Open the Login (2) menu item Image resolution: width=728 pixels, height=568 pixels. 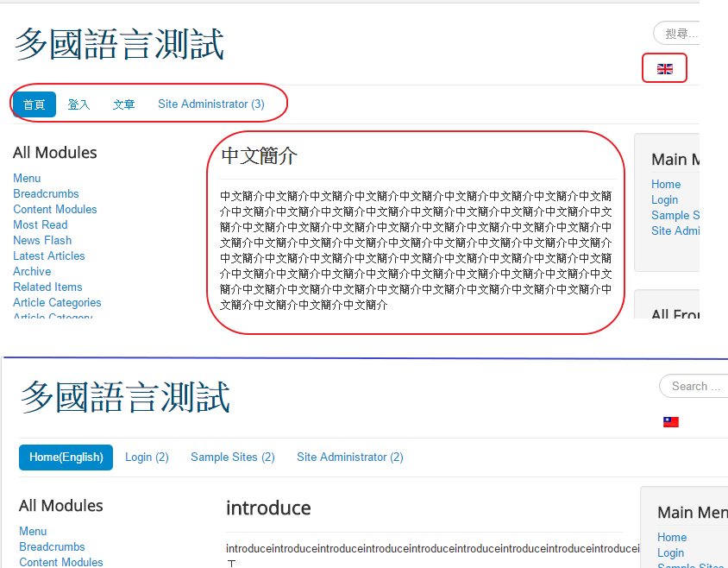[147, 458]
